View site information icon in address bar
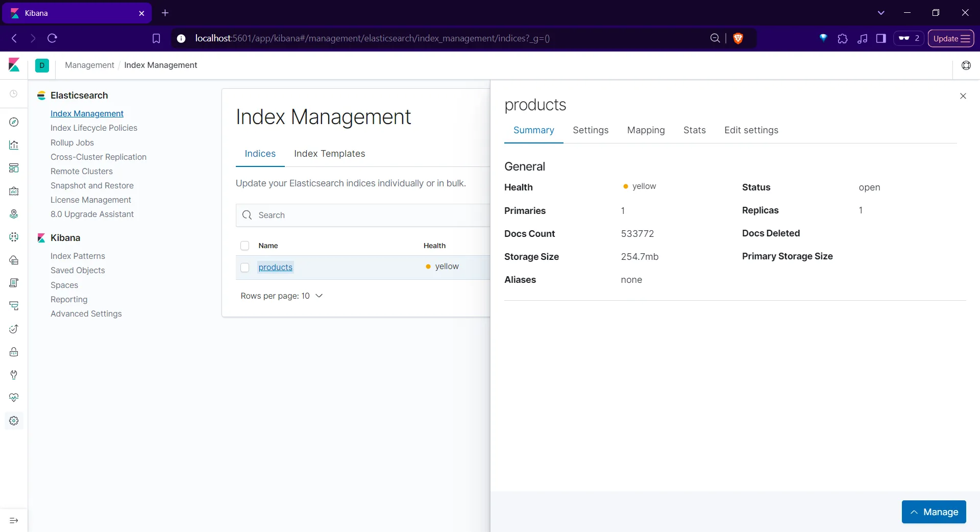This screenshot has width=980, height=532. pos(181,38)
